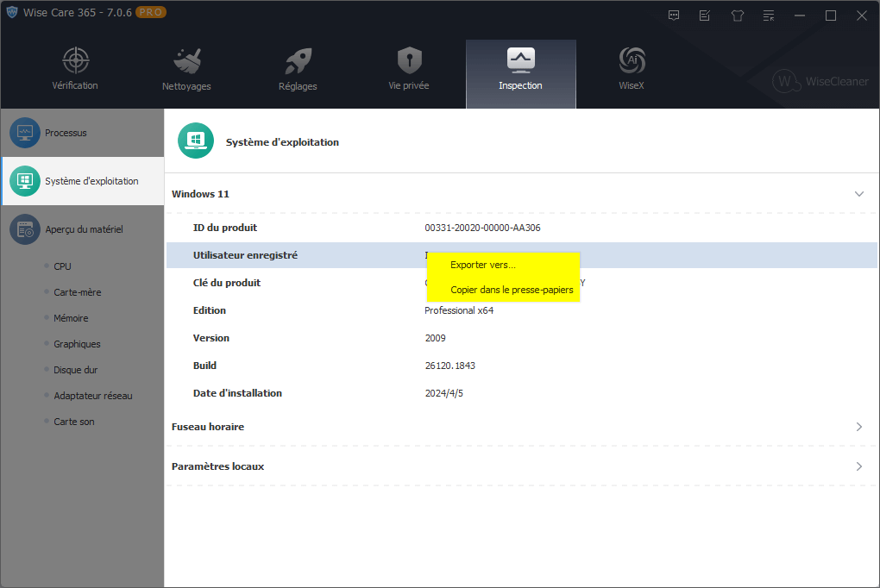Open the Réglages tab

(x=298, y=73)
